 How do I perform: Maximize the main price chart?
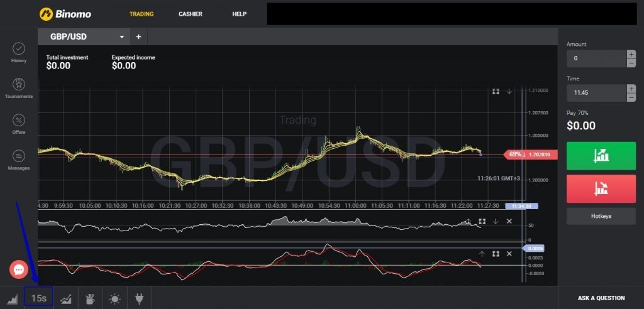(x=496, y=92)
